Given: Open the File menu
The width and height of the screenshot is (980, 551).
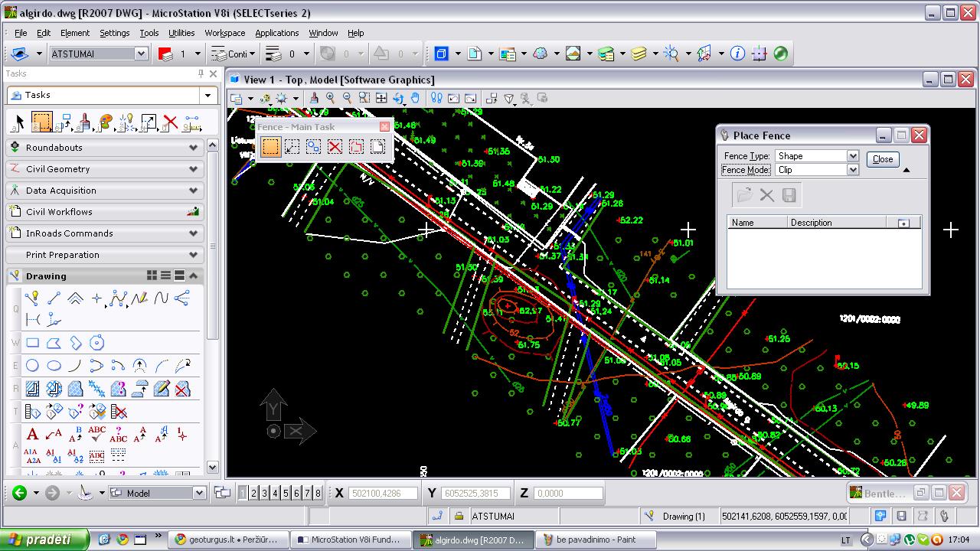Looking at the screenshot, I should (x=21, y=33).
